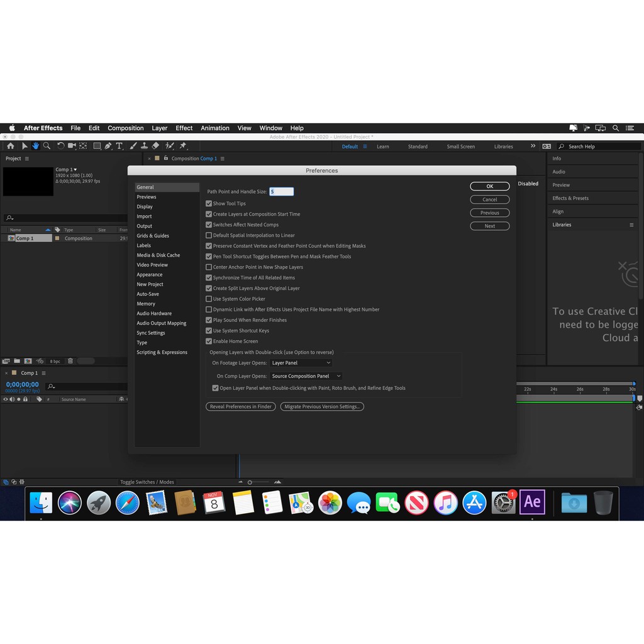644x644 pixels.
Task: Uncheck Show Tool Tips
Action: pyautogui.click(x=209, y=203)
